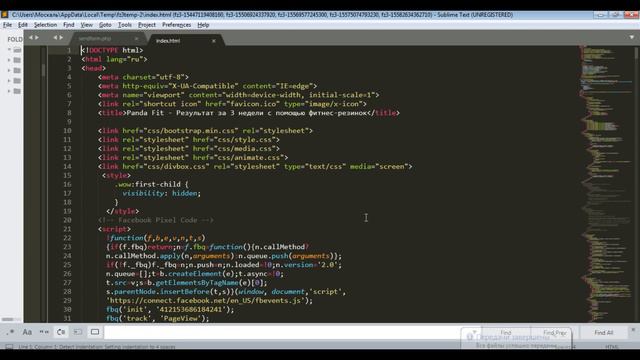Viewport: 640px width, 360px height.
Task: Open the File menu
Action: [7, 25]
